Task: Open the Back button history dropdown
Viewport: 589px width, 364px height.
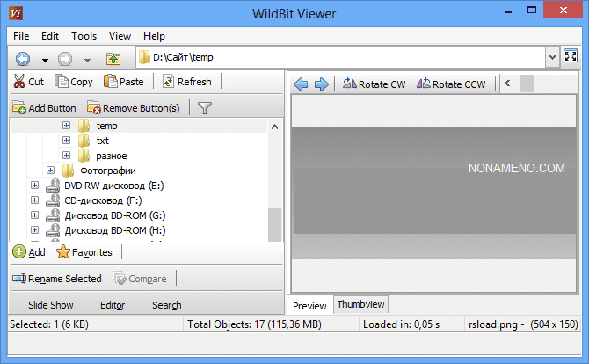Action: click(x=45, y=59)
